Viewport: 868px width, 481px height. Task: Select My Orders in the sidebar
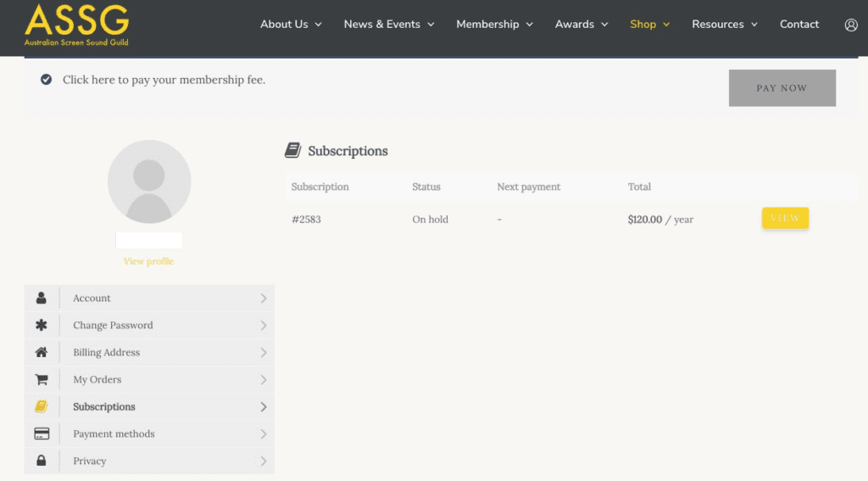click(149, 379)
